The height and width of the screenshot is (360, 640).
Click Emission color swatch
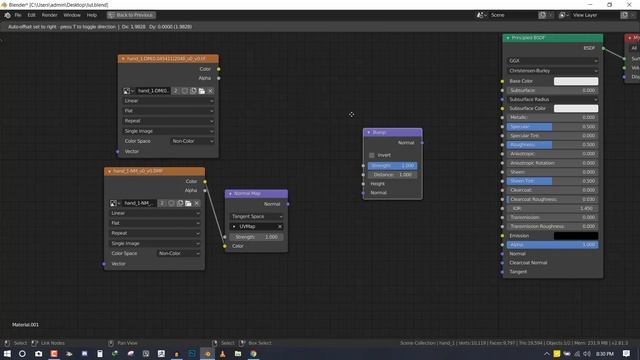tap(576, 236)
